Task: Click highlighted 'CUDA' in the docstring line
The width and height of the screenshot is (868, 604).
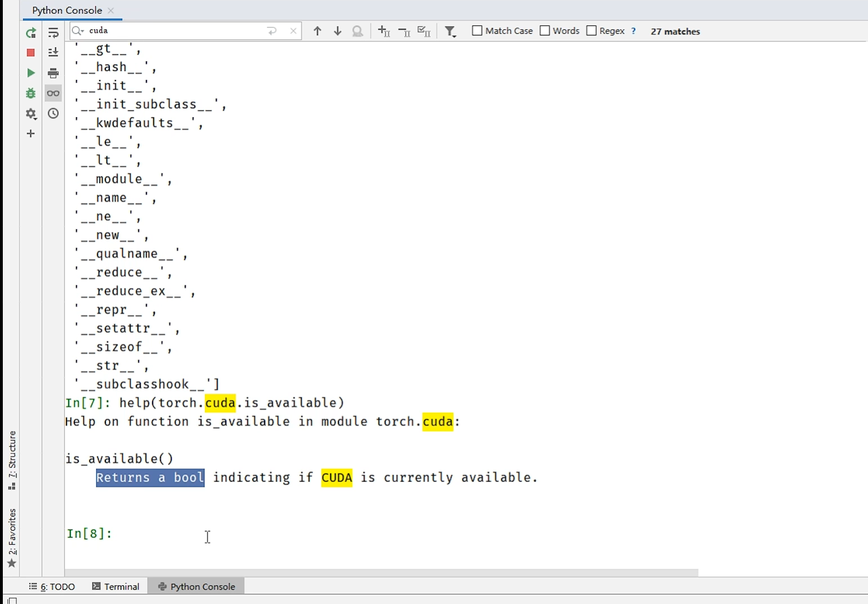Action: click(337, 478)
